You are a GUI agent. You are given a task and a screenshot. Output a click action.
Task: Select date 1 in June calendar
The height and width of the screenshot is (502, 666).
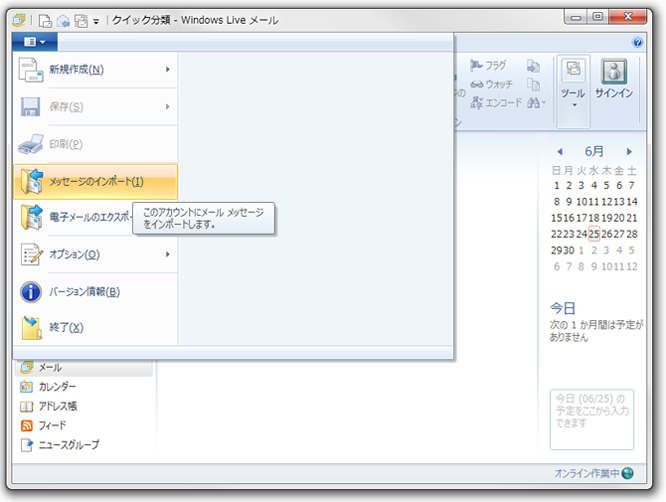[x=556, y=186]
